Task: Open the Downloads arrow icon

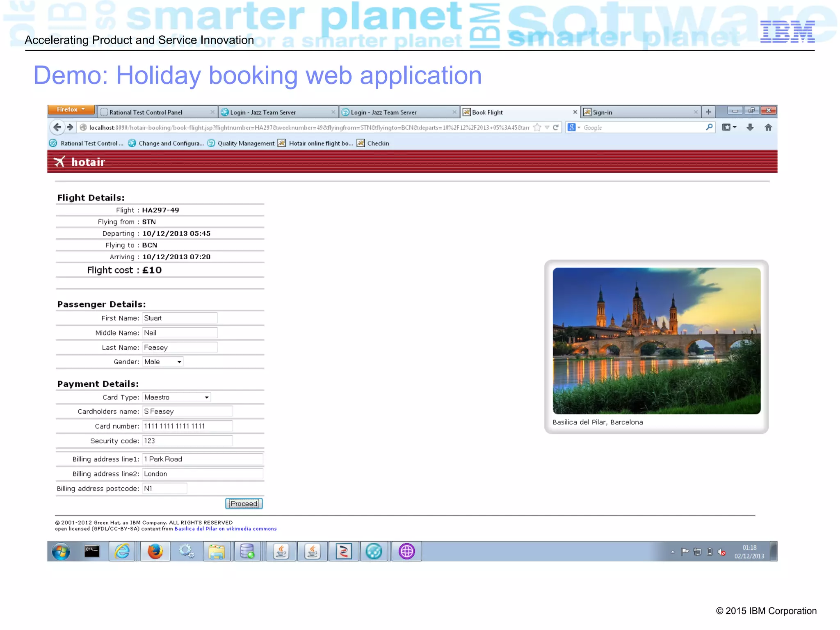Action: pos(750,128)
